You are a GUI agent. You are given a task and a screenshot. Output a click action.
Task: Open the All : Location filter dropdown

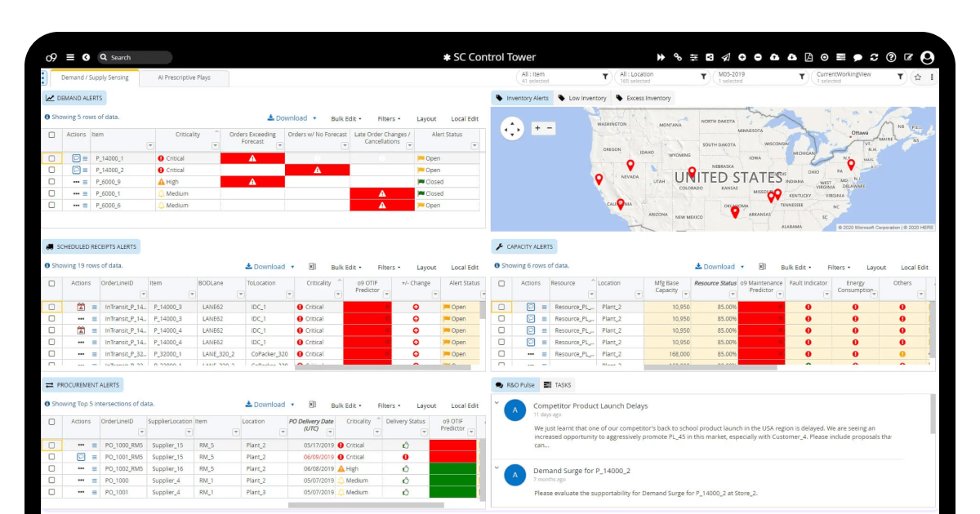[x=662, y=77]
